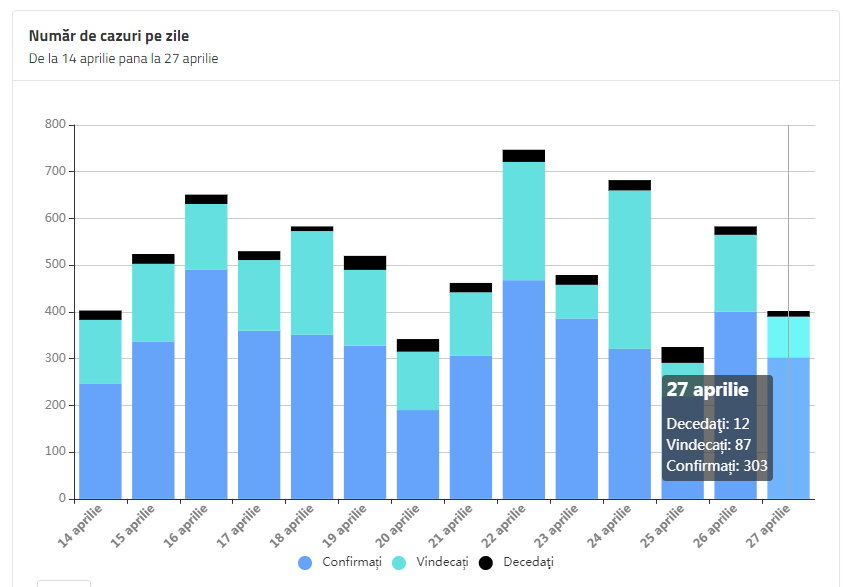Toggle the Confirmați series via legend text
Viewport: 853px width, 587px height.
pyautogui.click(x=351, y=563)
